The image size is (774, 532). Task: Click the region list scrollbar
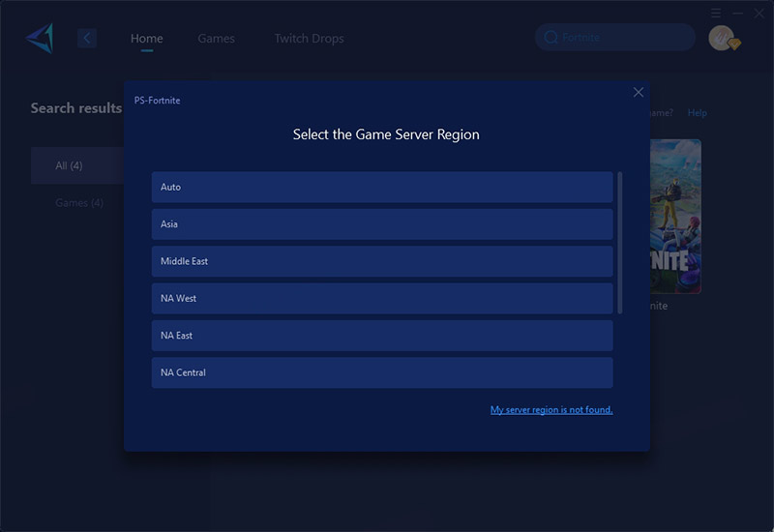pos(620,243)
